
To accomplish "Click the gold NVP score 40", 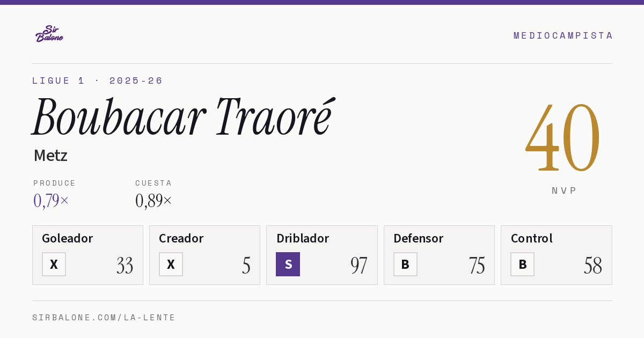I will point(563,137).
